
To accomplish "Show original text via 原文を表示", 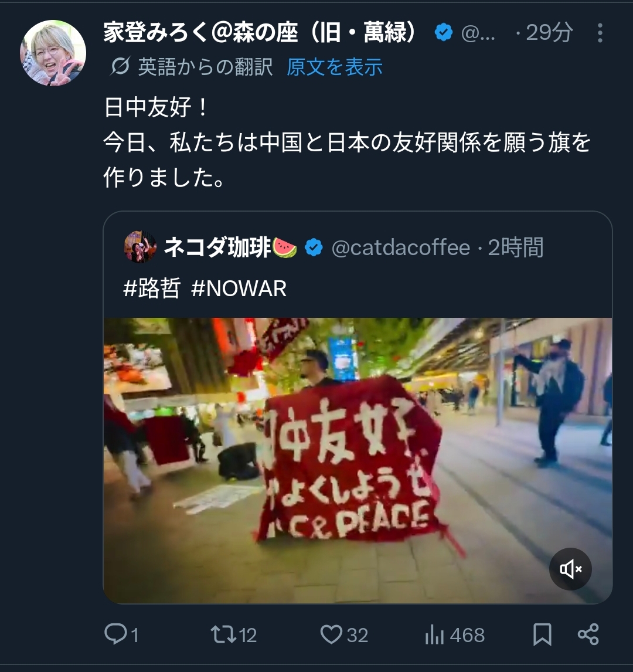I will (335, 67).
